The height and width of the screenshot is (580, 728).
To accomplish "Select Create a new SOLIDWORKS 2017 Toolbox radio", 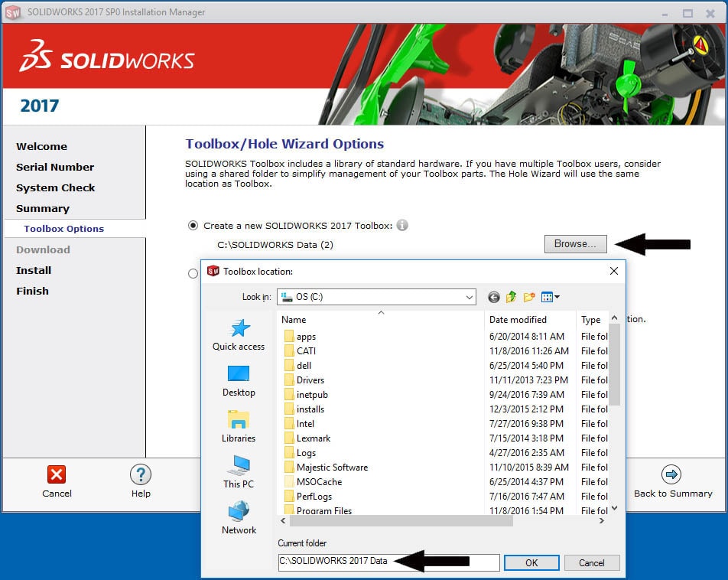I will [x=193, y=226].
